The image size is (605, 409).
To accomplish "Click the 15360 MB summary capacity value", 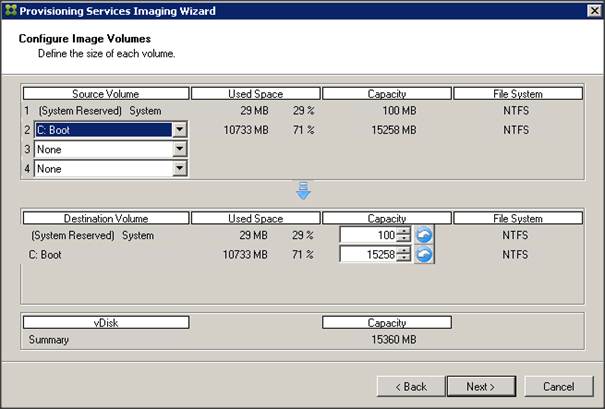I will pyautogui.click(x=394, y=340).
